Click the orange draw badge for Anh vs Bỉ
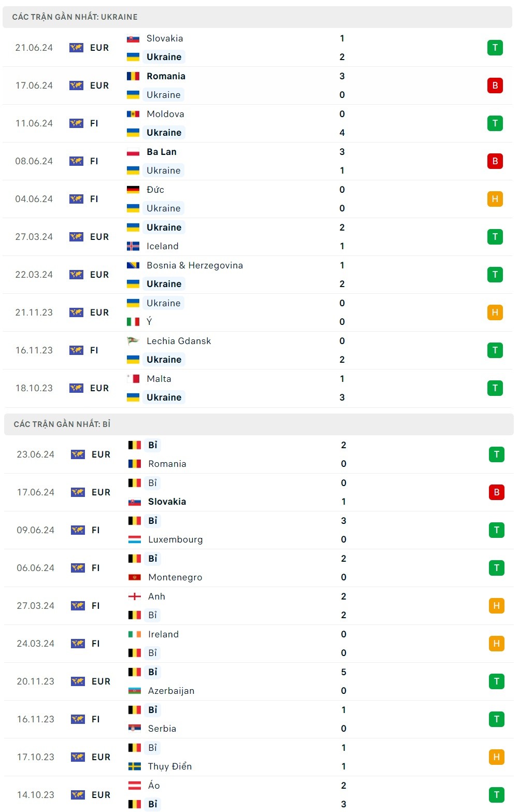 496,606
